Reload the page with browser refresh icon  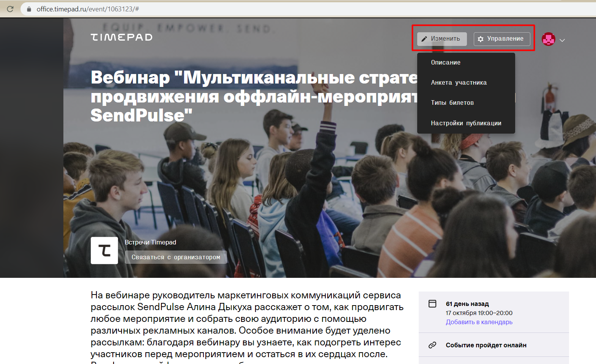10,9
